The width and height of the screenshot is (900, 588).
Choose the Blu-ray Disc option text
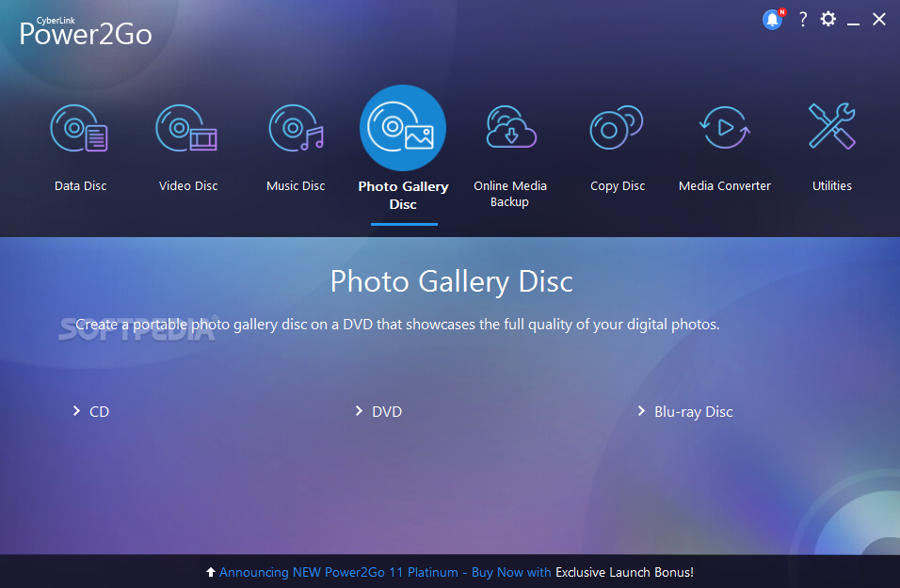[x=694, y=412]
